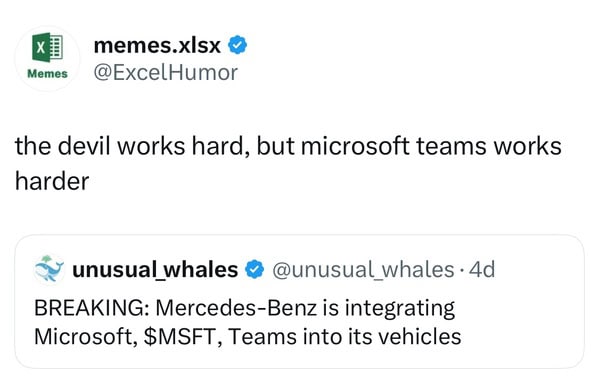This screenshot has width=599, height=389.
Task: Select the word "harder" in the tweet
Action: click(x=52, y=181)
